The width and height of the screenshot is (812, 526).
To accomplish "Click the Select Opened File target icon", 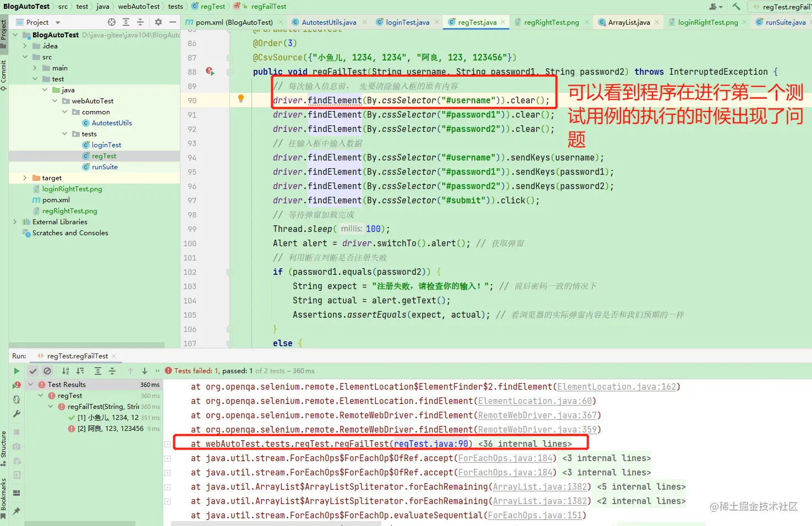I will pos(112,22).
